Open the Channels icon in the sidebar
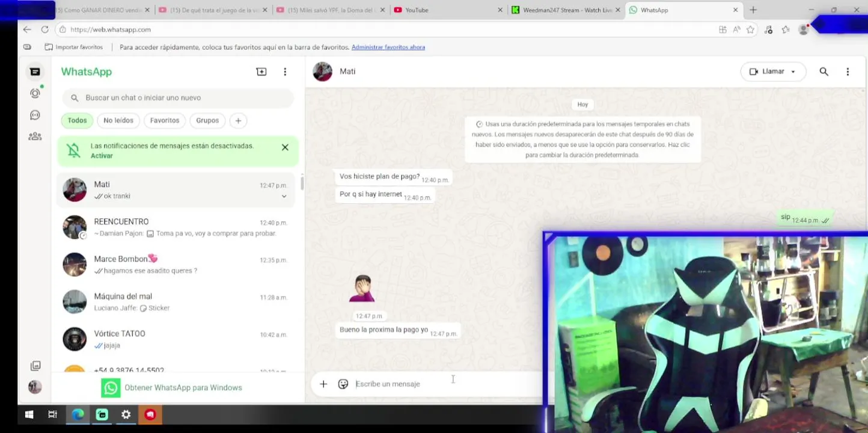Image resolution: width=868 pixels, height=433 pixels. coord(35,115)
